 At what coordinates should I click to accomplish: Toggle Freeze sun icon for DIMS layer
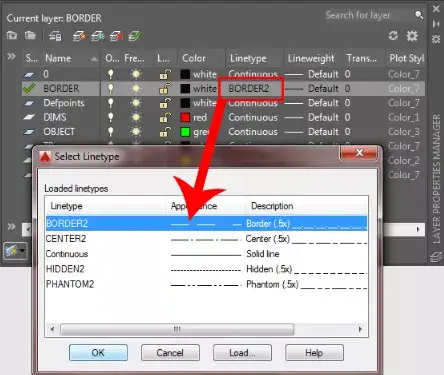point(136,117)
